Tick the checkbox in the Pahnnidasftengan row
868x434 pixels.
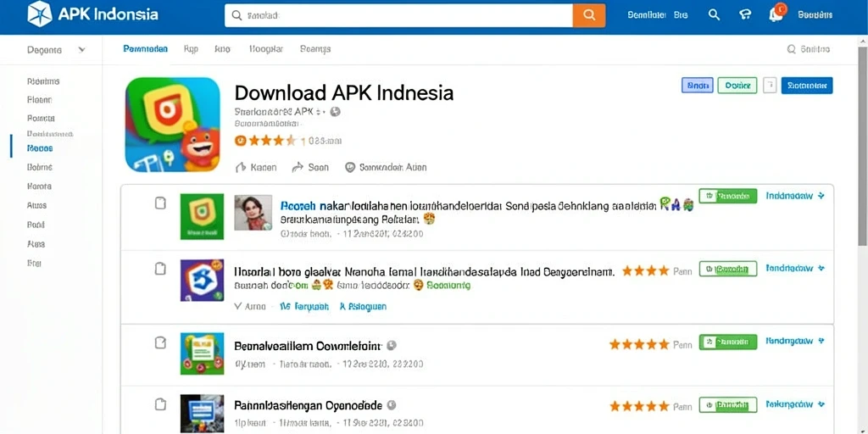160,404
